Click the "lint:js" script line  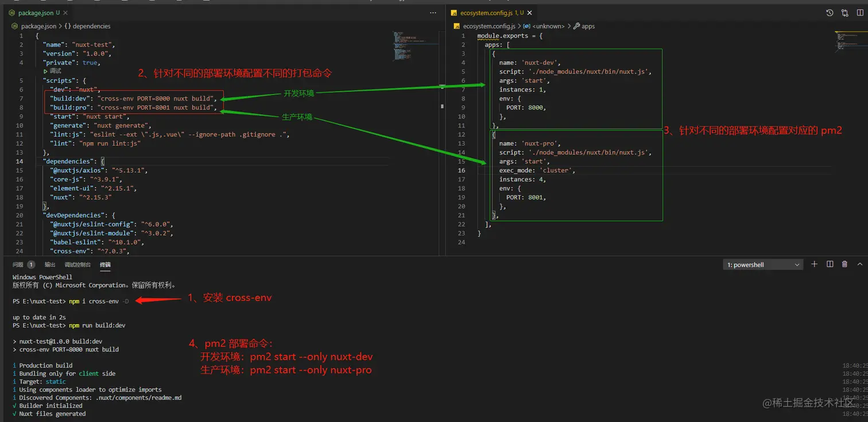pos(169,134)
